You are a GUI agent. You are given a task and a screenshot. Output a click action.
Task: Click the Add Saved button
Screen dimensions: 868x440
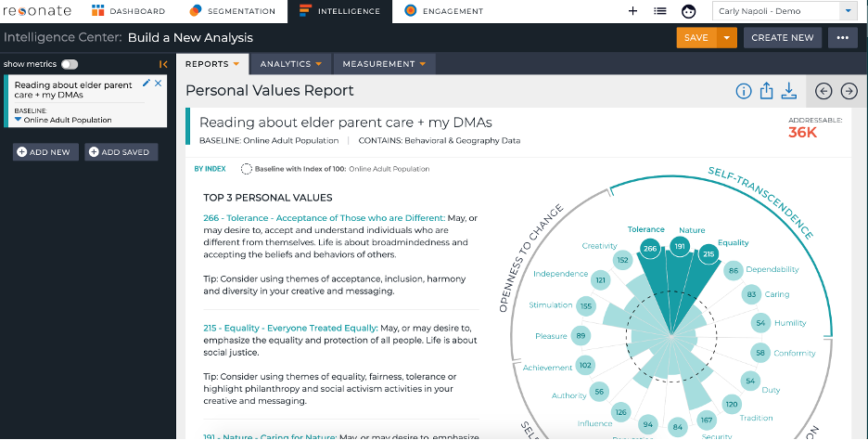point(121,152)
